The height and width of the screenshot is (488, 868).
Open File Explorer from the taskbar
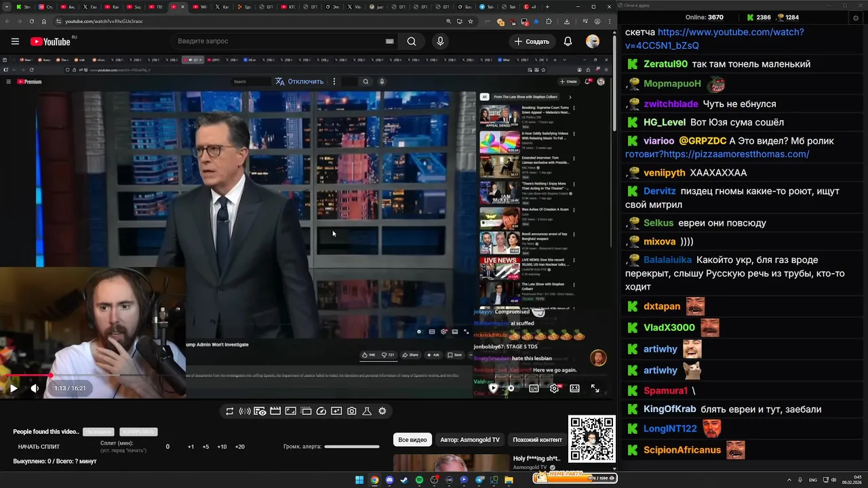pyautogui.click(x=509, y=481)
